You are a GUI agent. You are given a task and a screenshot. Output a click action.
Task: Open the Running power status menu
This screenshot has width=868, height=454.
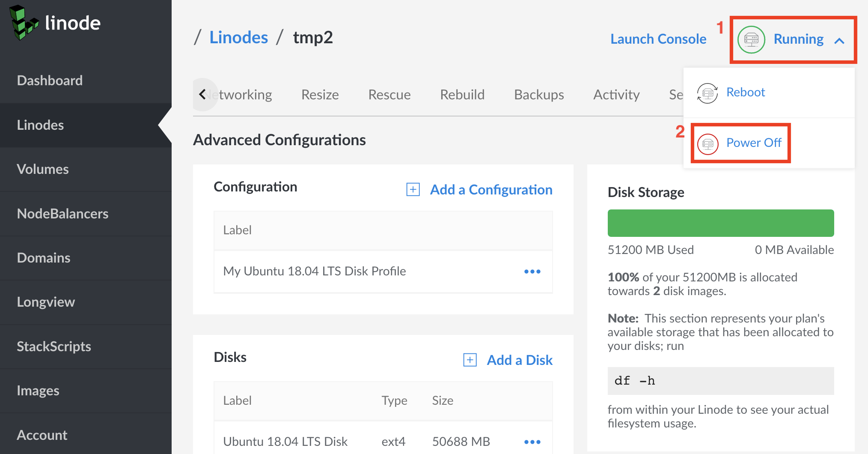pos(792,39)
